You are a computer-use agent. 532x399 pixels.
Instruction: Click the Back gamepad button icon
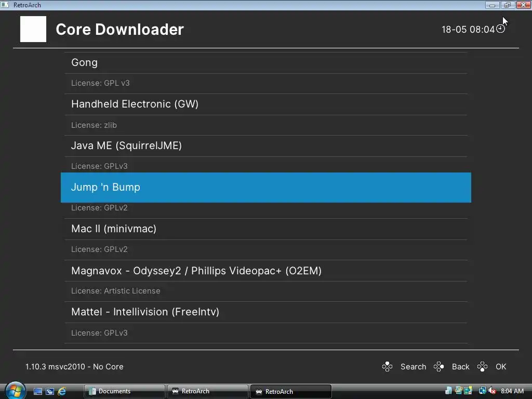click(x=438, y=367)
